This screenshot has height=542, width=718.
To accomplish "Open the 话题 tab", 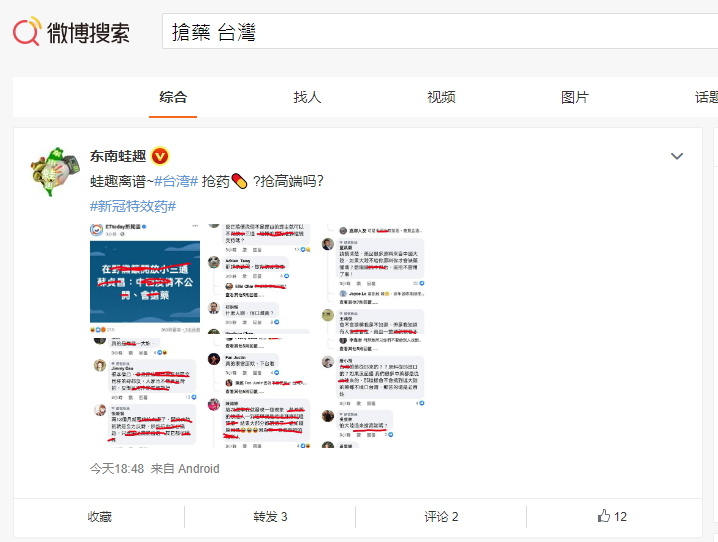I will tap(706, 97).
